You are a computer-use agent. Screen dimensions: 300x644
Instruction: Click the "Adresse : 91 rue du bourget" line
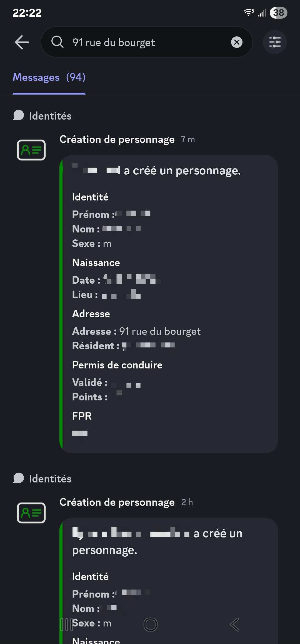136,331
